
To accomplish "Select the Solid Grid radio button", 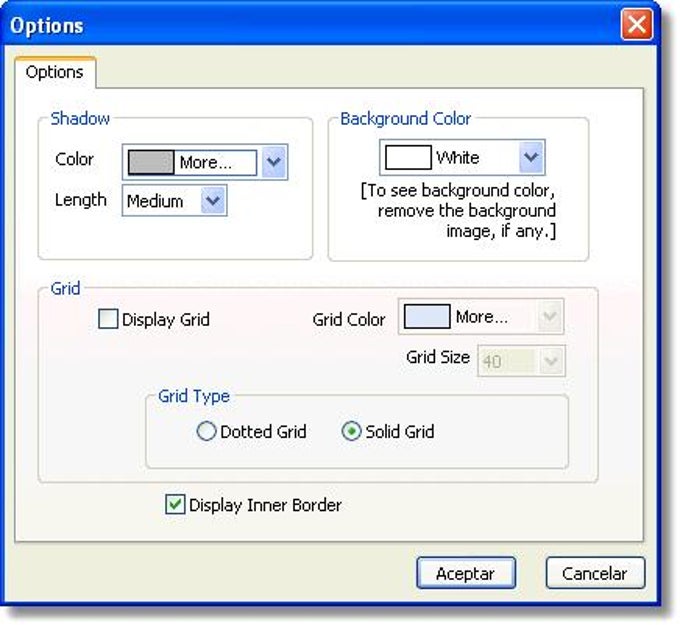I will (351, 431).
